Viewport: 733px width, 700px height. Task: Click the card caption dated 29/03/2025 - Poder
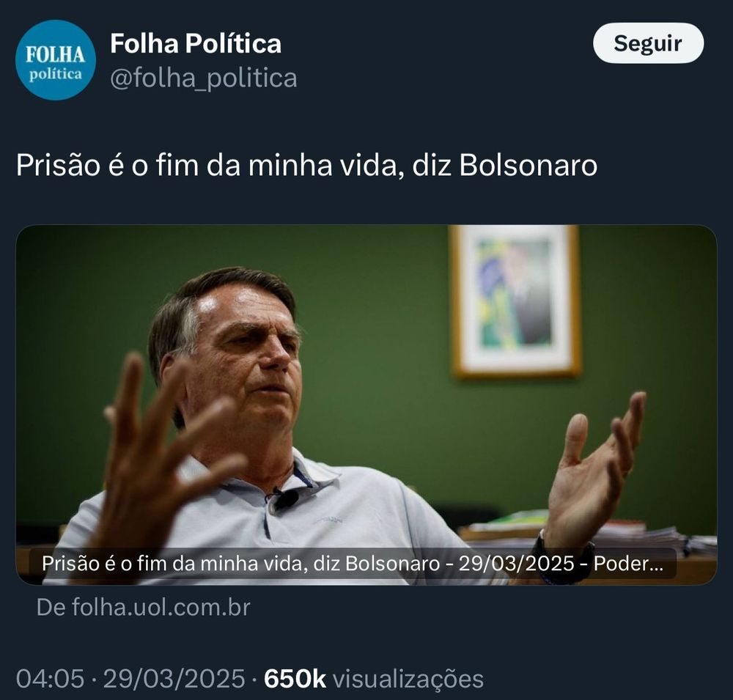pos(353,564)
